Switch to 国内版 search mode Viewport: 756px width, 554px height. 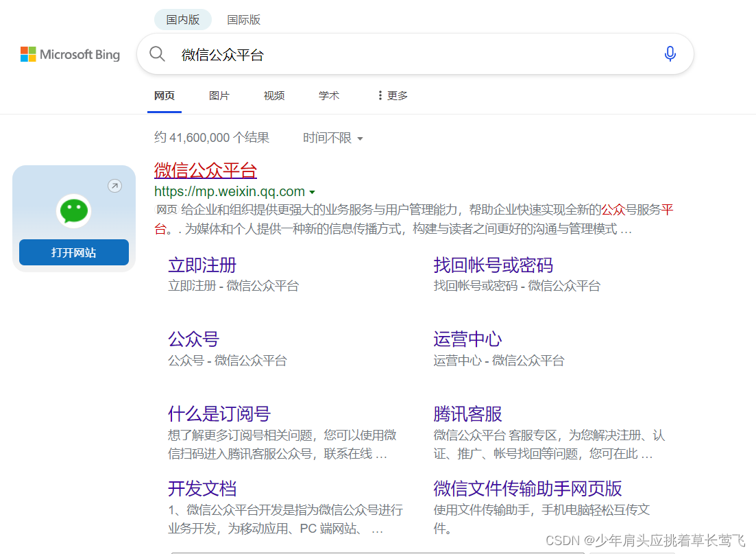click(x=183, y=20)
